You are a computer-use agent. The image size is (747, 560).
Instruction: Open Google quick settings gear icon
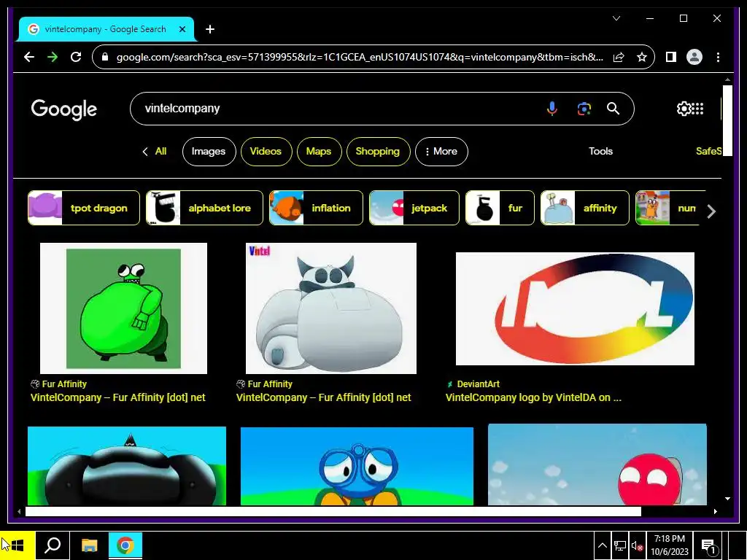(684, 109)
